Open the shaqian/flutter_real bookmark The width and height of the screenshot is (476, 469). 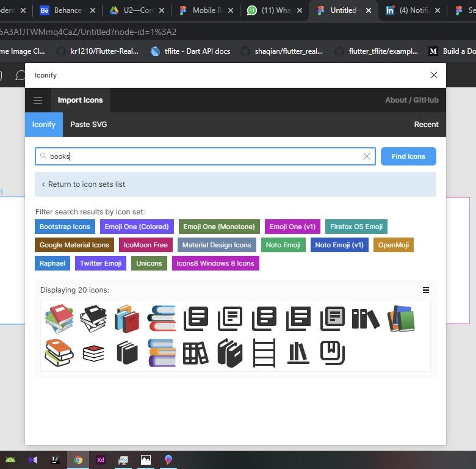[282, 51]
